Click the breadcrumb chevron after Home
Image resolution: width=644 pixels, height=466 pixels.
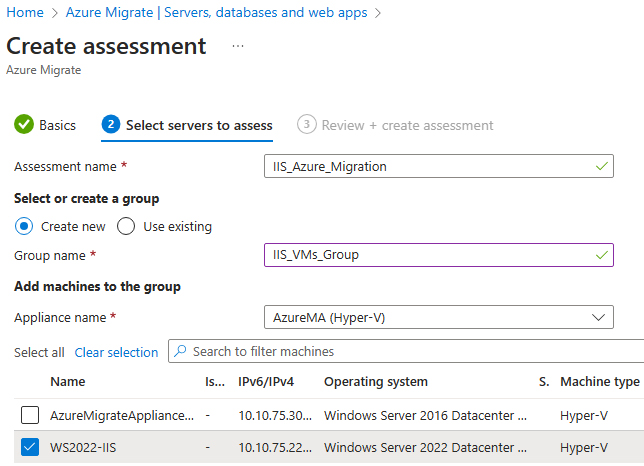(x=55, y=13)
